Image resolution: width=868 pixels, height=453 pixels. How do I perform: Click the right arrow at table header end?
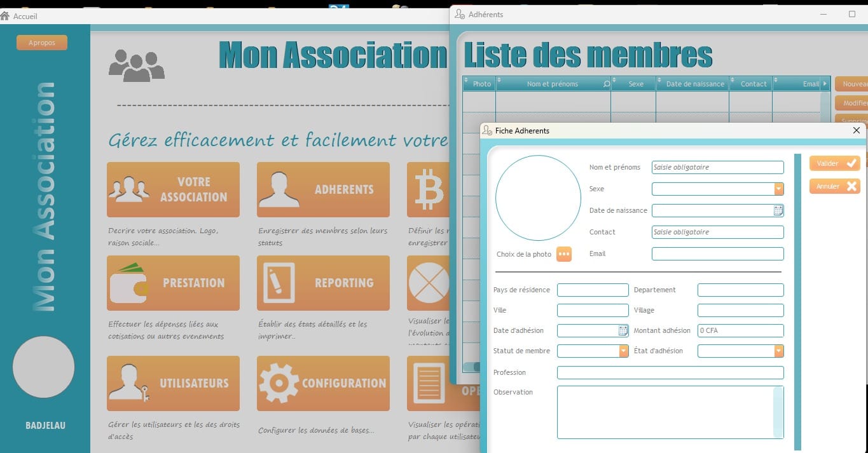point(825,84)
